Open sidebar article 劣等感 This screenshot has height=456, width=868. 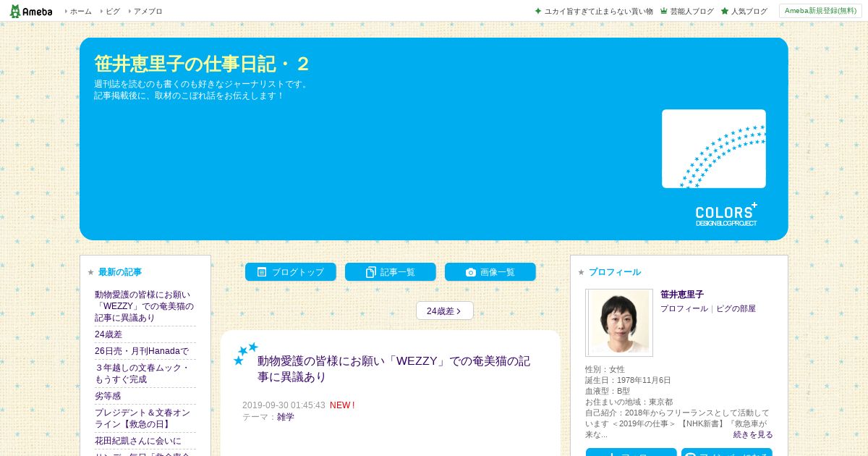108,396
